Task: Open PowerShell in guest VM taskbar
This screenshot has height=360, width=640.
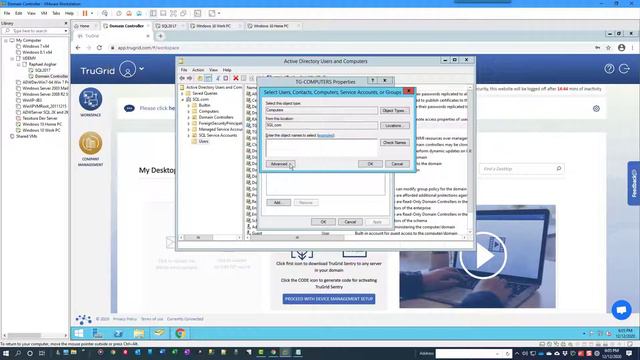Action: (x=118, y=333)
